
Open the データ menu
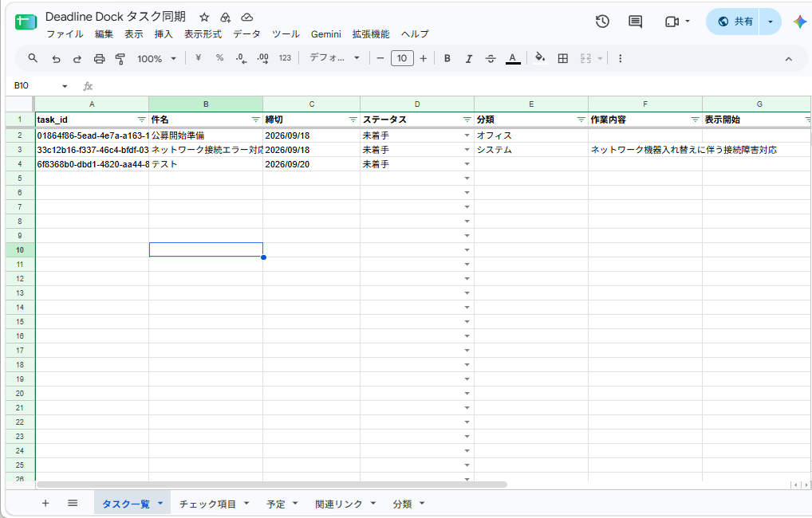point(246,34)
